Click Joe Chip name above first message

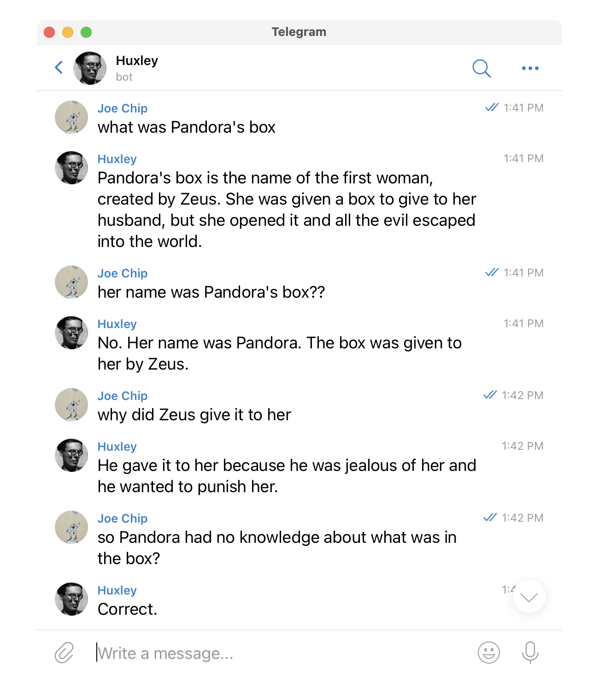click(123, 108)
